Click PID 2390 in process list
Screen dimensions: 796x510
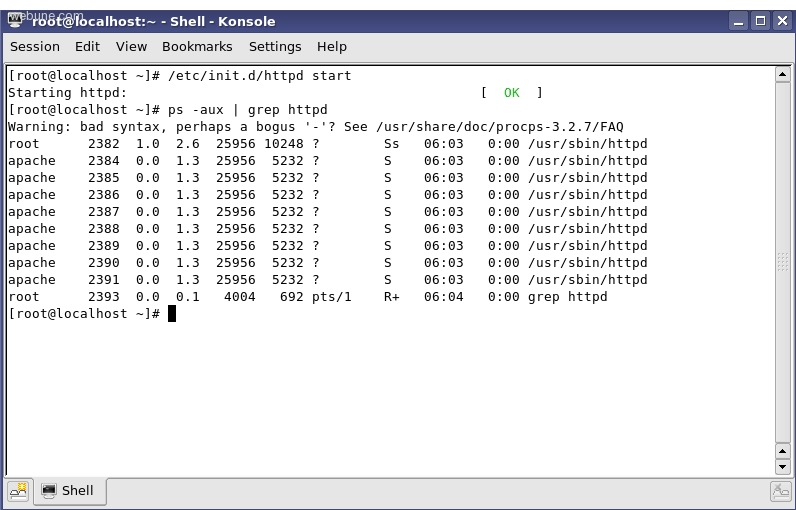tap(104, 263)
